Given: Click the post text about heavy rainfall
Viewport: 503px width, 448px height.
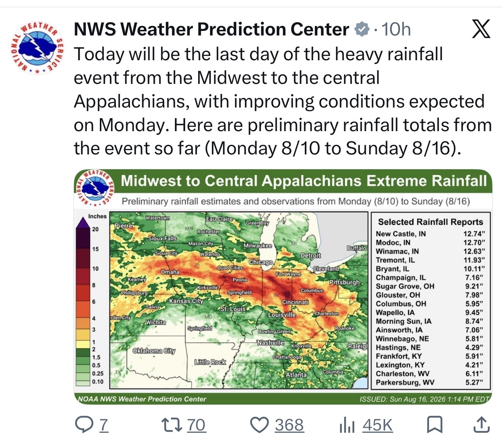Looking at the screenshot, I should [283, 101].
